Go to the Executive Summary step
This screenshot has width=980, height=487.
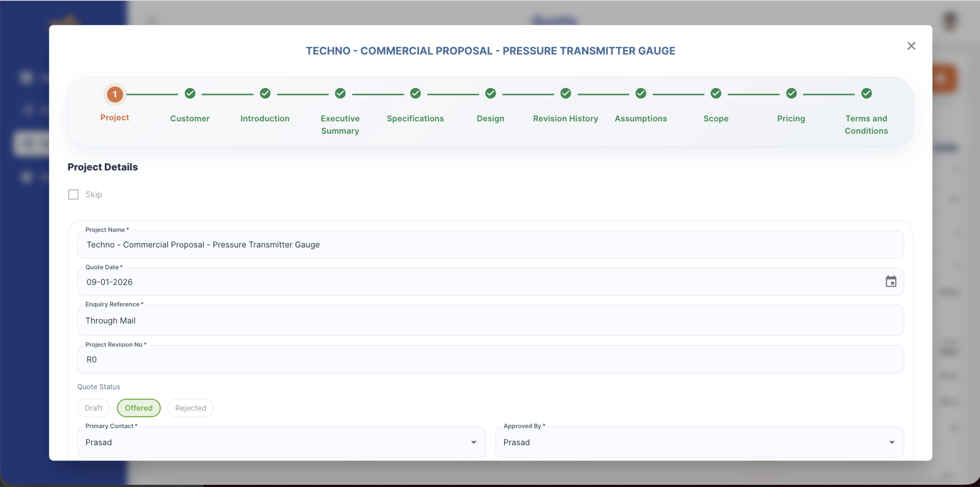click(340, 124)
